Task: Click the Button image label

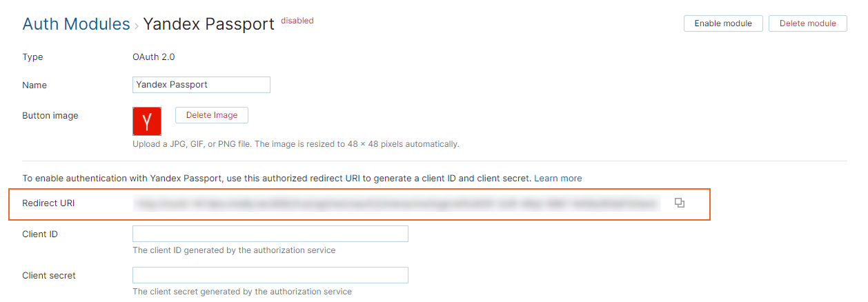Action: coord(50,115)
